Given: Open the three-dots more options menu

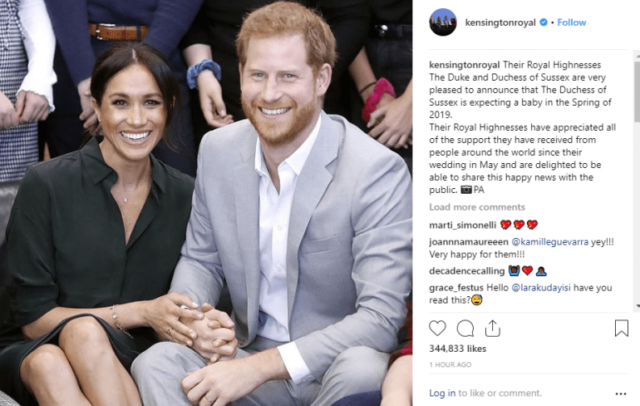Looking at the screenshot, I should [x=620, y=394].
